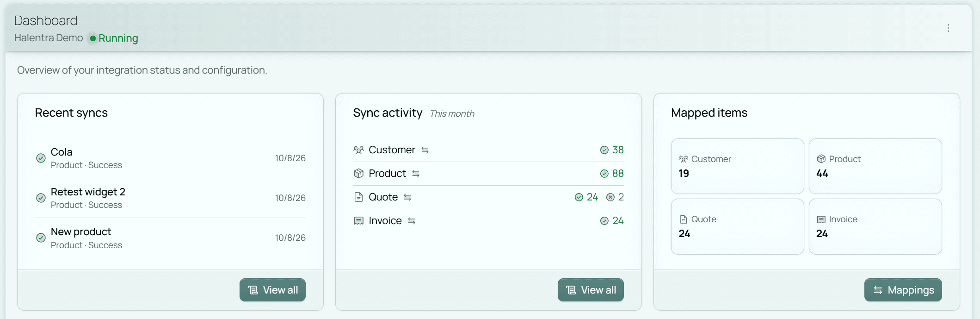
Task: Click the Mapped items heading
Action: point(709,113)
